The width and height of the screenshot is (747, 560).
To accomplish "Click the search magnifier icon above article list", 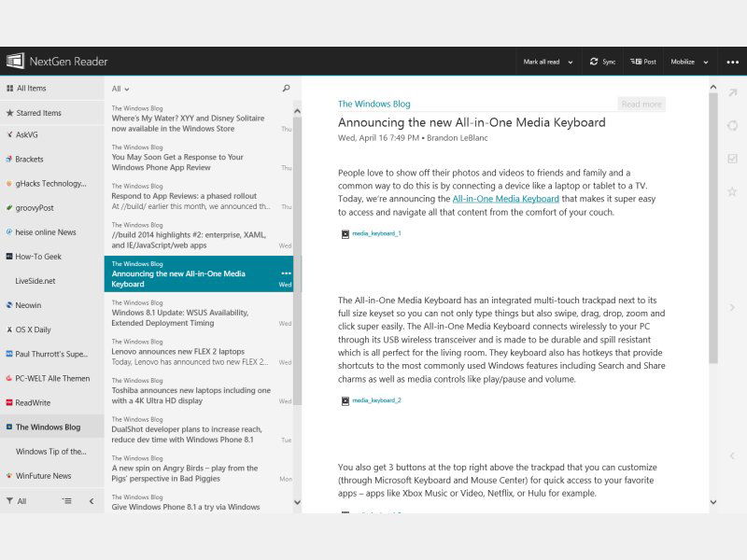I will tap(286, 88).
